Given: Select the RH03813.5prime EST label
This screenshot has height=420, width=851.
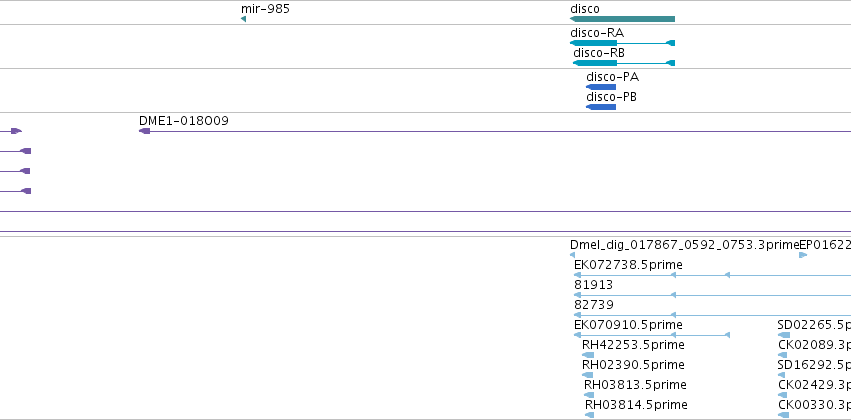Looking at the screenshot, I should click(636, 385).
